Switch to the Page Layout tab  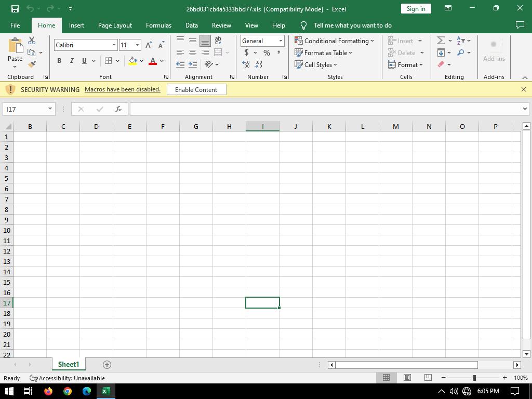pos(115,25)
